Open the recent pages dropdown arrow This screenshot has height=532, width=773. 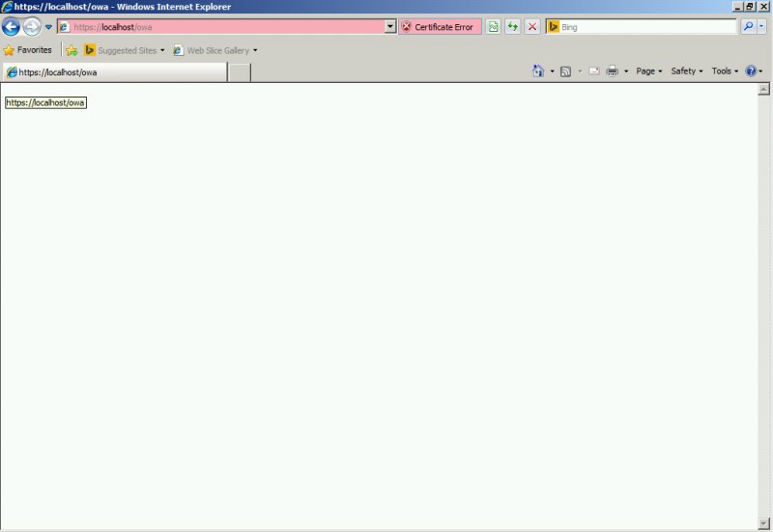pos(48,27)
